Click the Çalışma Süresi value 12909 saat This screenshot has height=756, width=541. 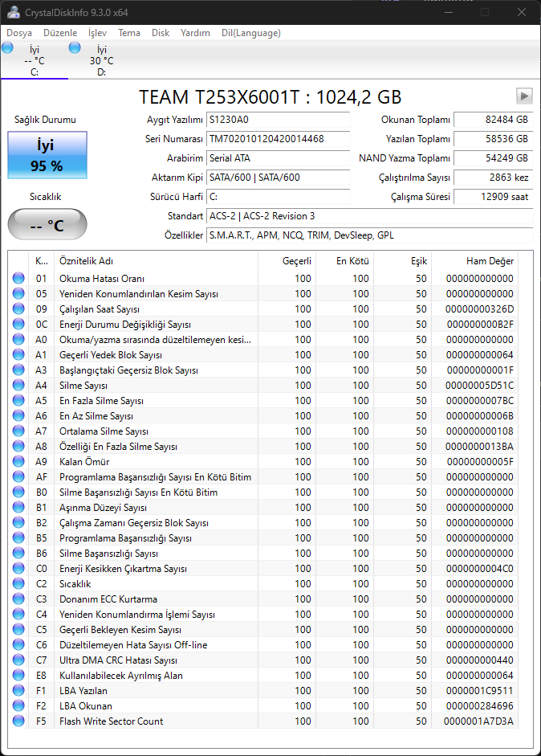point(494,197)
